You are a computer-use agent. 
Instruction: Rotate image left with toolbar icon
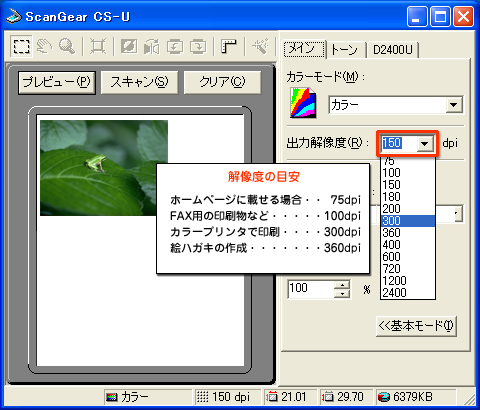pyautogui.click(x=175, y=46)
